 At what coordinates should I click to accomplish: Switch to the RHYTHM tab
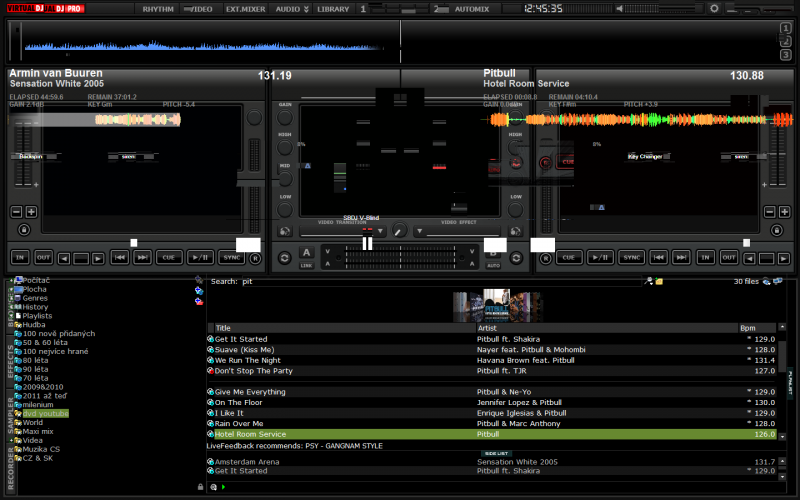click(x=158, y=9)
